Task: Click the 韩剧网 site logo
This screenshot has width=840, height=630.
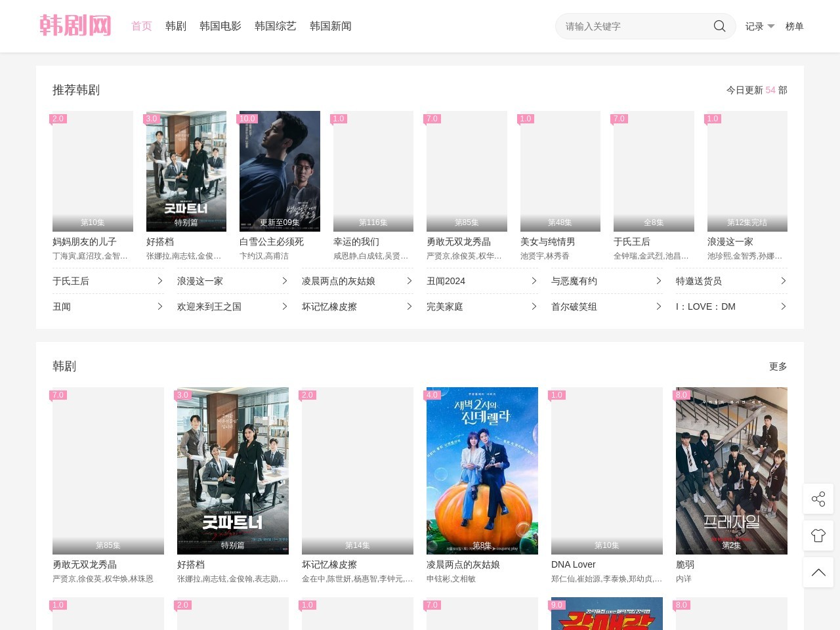Action: click(75, 26)
